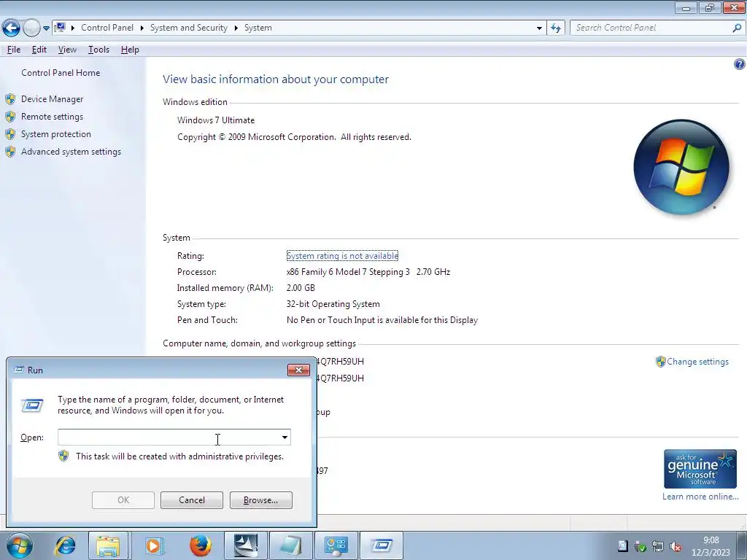Open Windows Media Player from taskbar
The image size is (747, 560).
point(153,545)
